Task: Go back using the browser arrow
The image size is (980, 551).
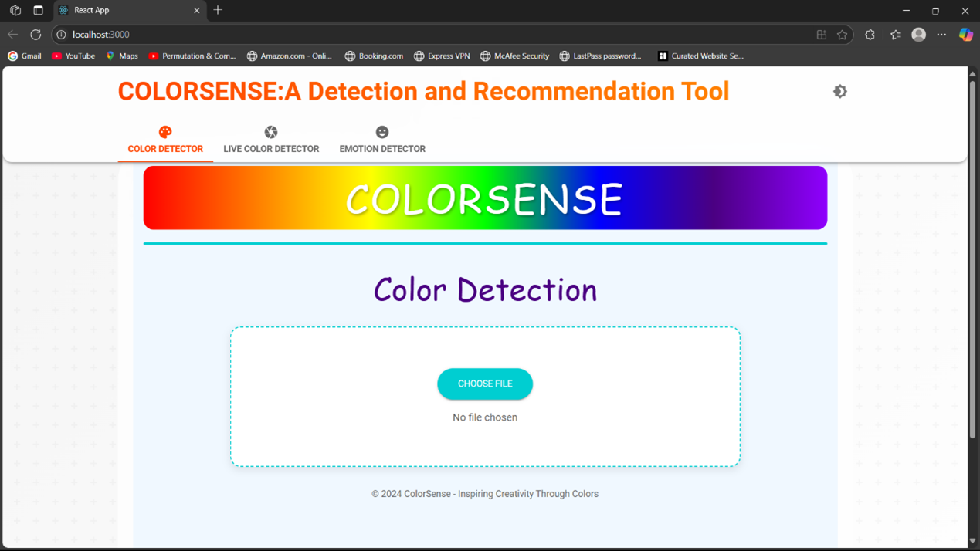Action: coord(12,35)
